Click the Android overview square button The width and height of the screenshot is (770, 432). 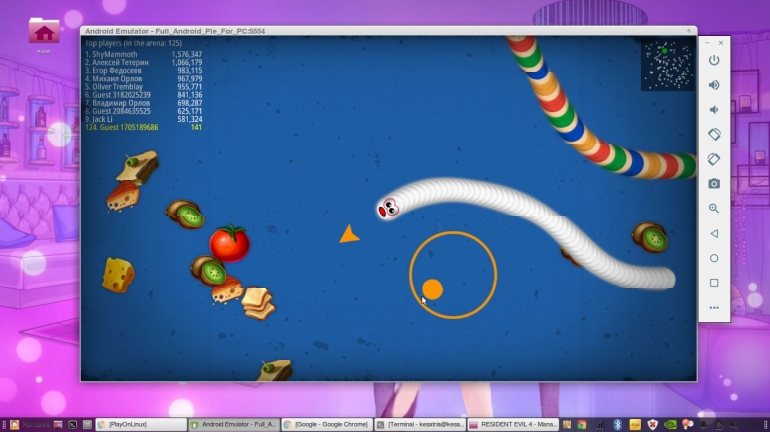(714, 283)
